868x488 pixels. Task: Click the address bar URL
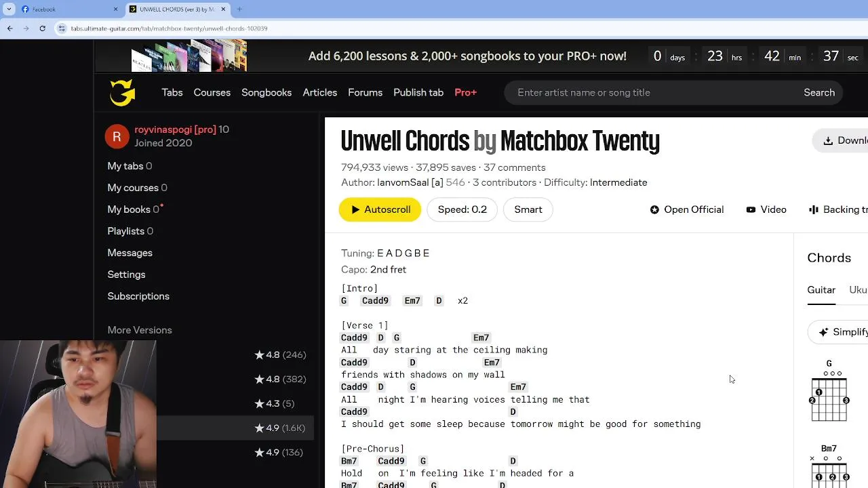(169, 28)
